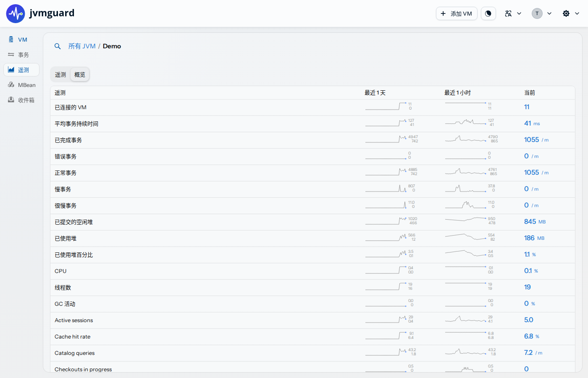Open 收件箱 in the sidebar
The image size is (588, 378).
pos(21,100)
